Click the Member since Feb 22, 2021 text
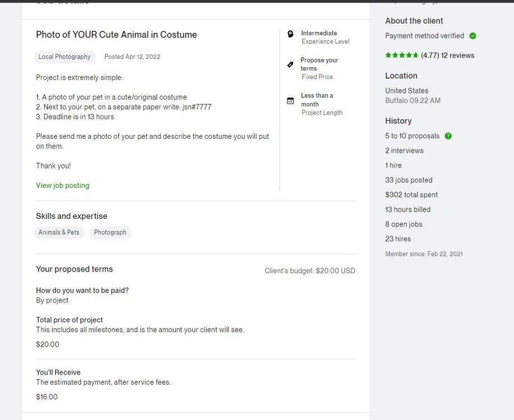 click(424, 254)
